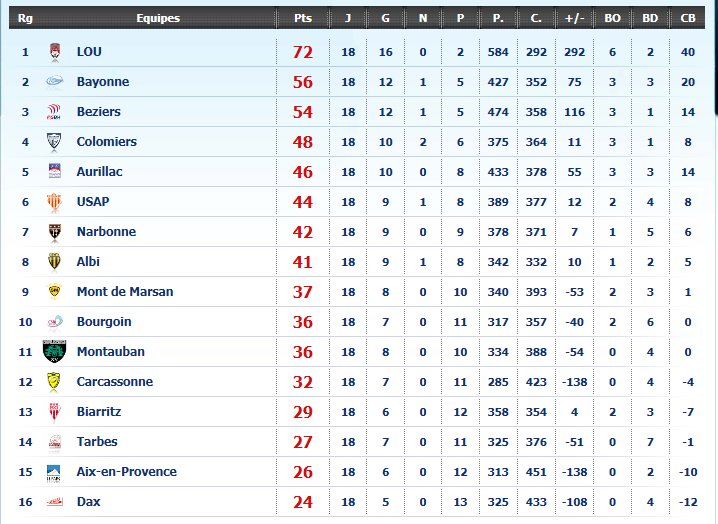Click the Carcassonne yellow shield logo
The height and width of the screenshot is (524, 718).
54,382
